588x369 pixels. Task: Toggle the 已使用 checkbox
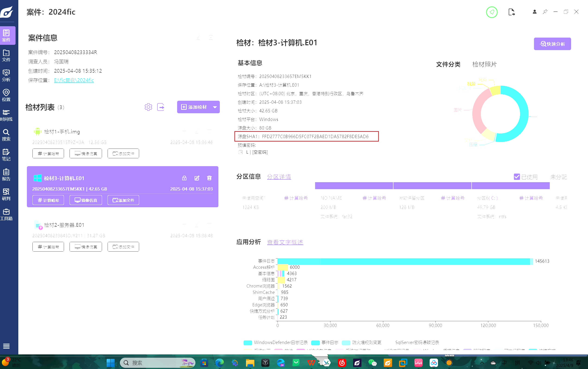pos(517,177)
